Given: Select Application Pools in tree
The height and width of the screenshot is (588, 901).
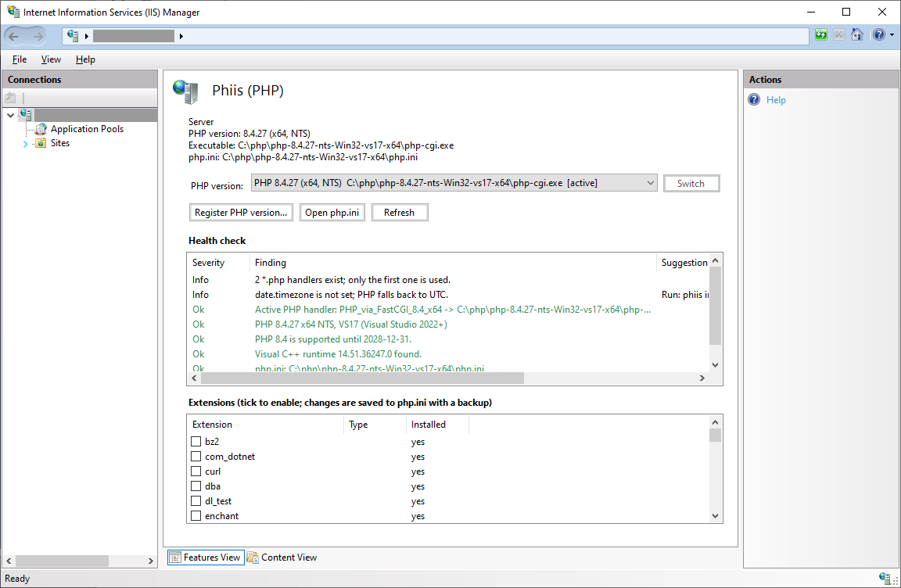Looking at the screenshot, I should [x=87, y=128].
